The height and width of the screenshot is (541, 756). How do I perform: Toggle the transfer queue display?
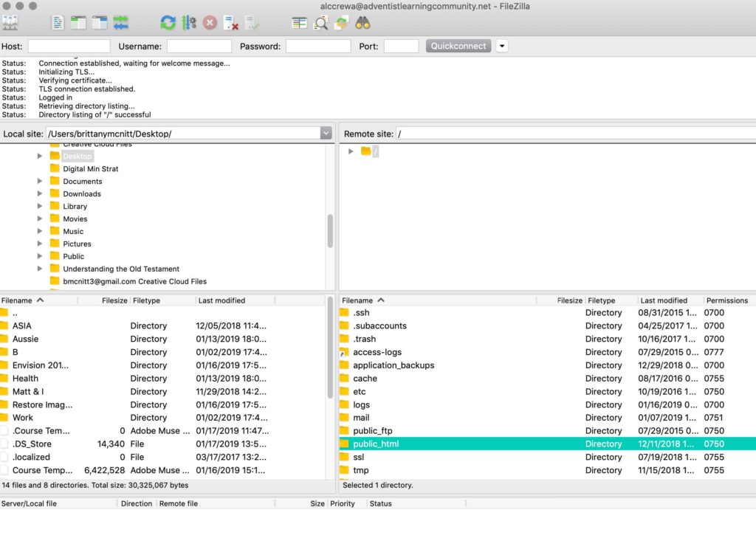(x=120, y=23)
